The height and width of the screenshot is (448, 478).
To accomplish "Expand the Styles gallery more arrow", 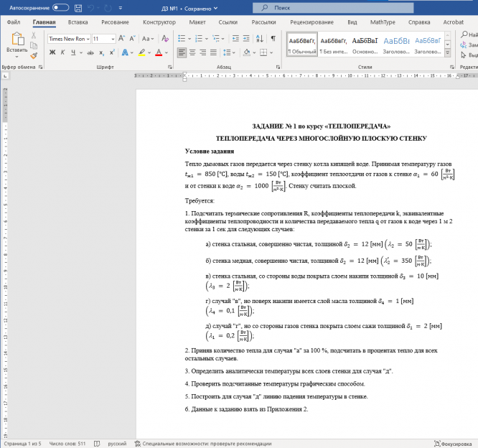I will coord(448,52).
